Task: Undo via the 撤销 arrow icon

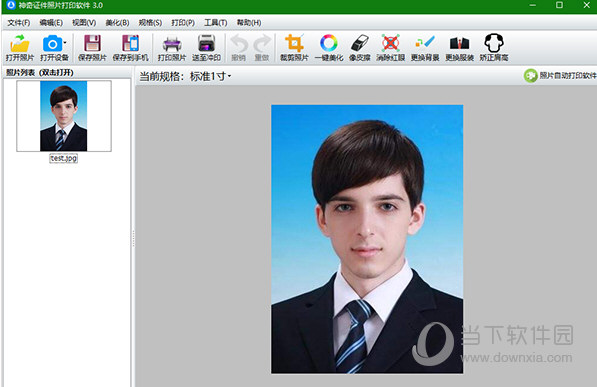Action: (x=239, y=43)
